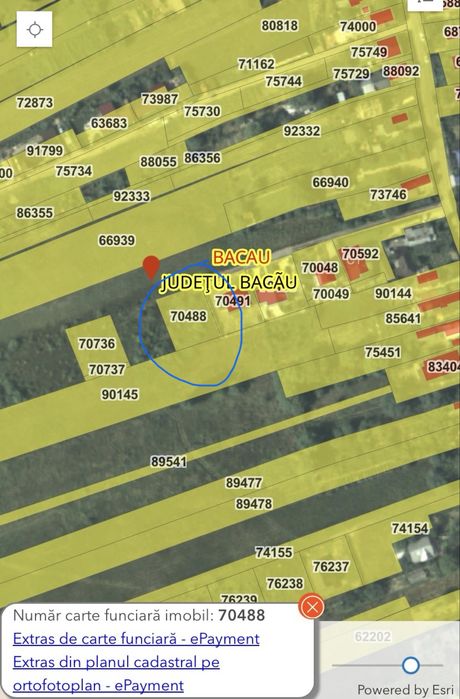This screenshot has height=699, width=460.
Task: Select parcel 92332 on the map
Action: coord(302,131)
